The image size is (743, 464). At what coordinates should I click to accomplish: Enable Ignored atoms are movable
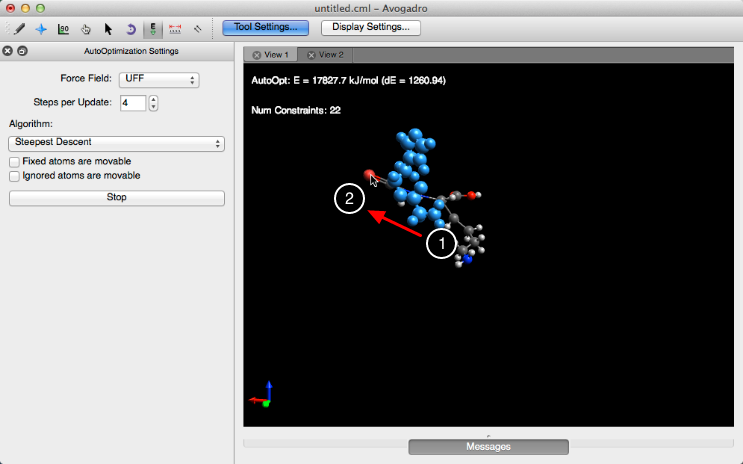point(15,175)
